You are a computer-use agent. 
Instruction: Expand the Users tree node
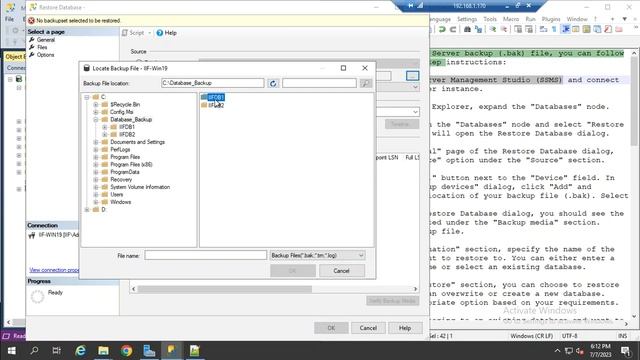point(96,195)
